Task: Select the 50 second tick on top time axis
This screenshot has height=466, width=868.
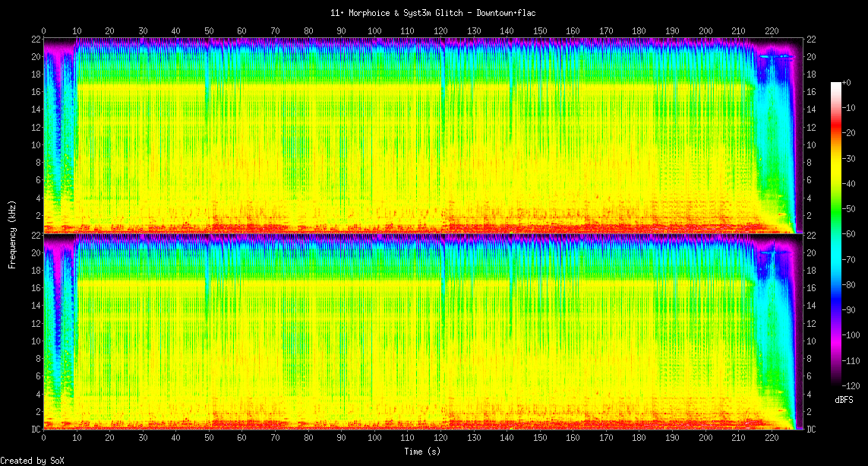Action: point(209,31)
